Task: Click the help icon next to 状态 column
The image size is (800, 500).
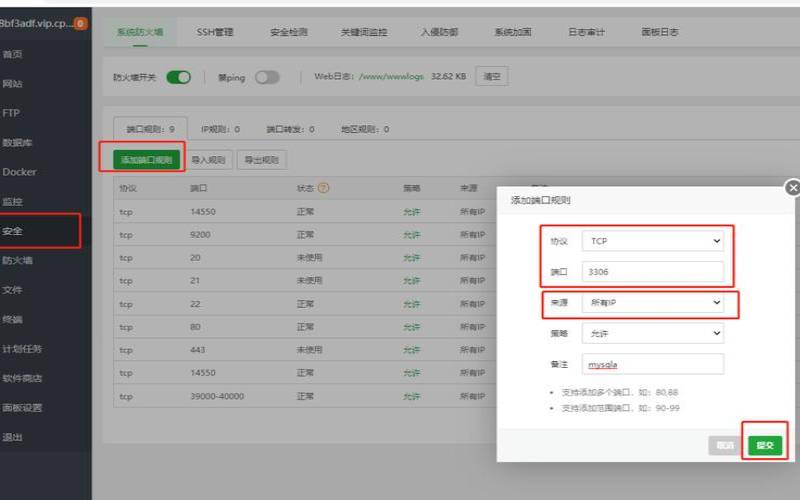Action: click(x=324, y=187)
